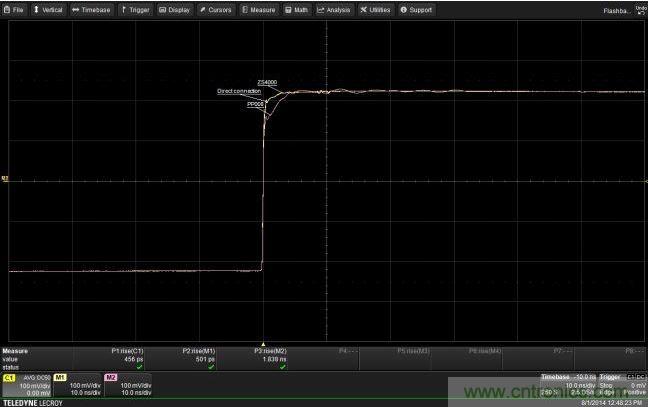Open the File menu
The height and width of the screenshot is (407, 648).
coord(15,9)
